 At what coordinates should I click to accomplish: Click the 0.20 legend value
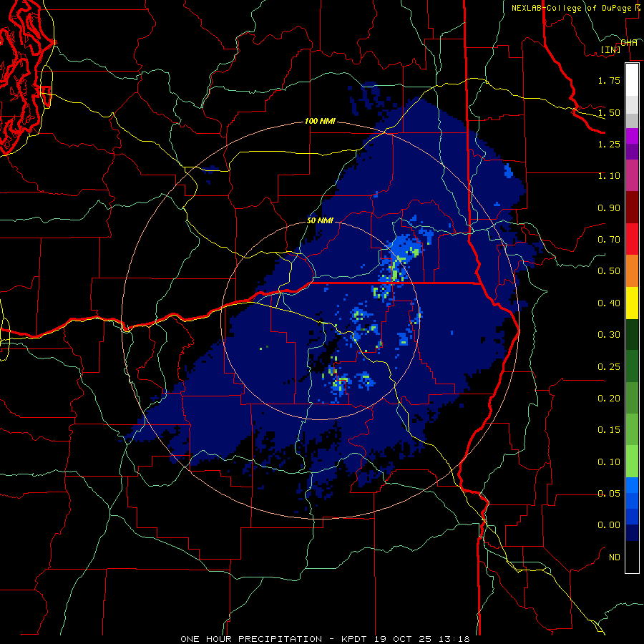pyautogui.click(x=609, y=399)
